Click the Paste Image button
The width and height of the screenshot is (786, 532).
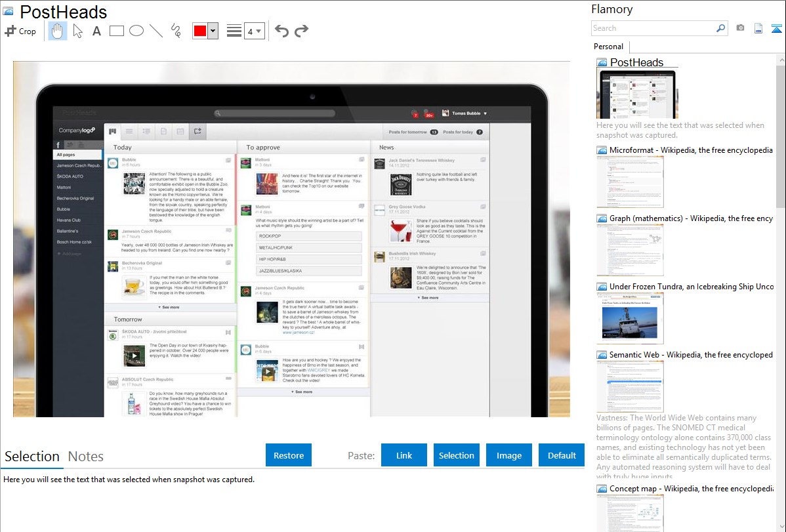(x=508, y=455)
